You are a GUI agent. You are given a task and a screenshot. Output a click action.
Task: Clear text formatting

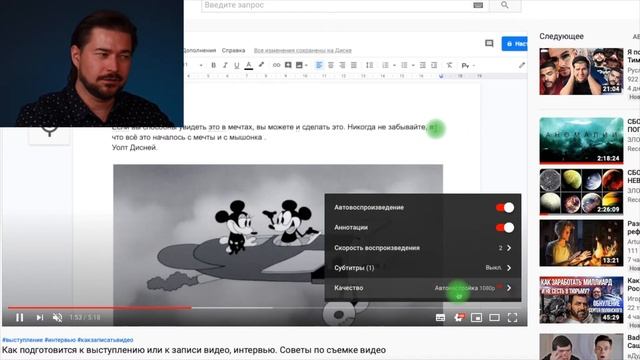coord(449,65)
